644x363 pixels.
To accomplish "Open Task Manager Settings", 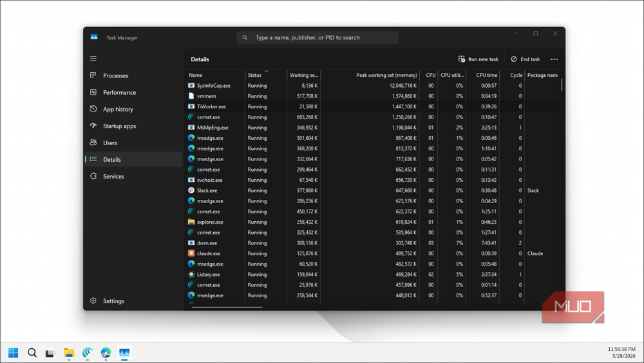I will tap(133, 301).
